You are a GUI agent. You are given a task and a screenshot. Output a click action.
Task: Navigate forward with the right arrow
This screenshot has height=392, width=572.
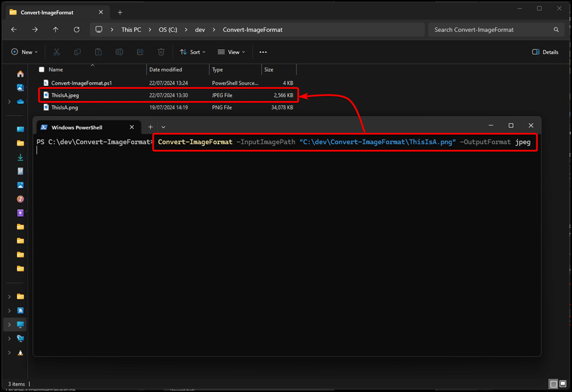pos(35,30)
